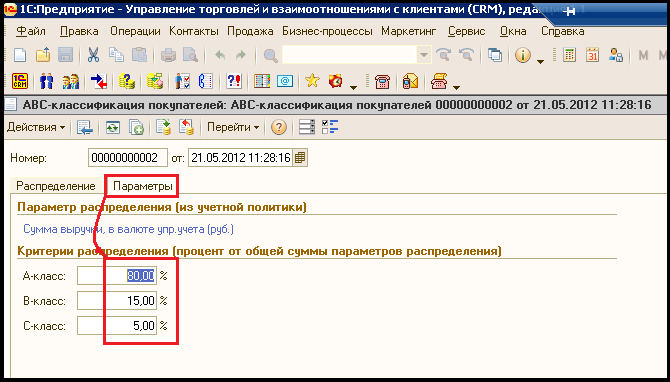Open the Перейти dropdown menu

[233, 127]
